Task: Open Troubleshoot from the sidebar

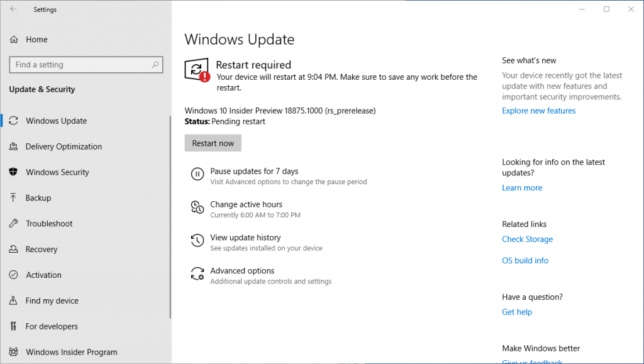Action: tap(49, 224)
